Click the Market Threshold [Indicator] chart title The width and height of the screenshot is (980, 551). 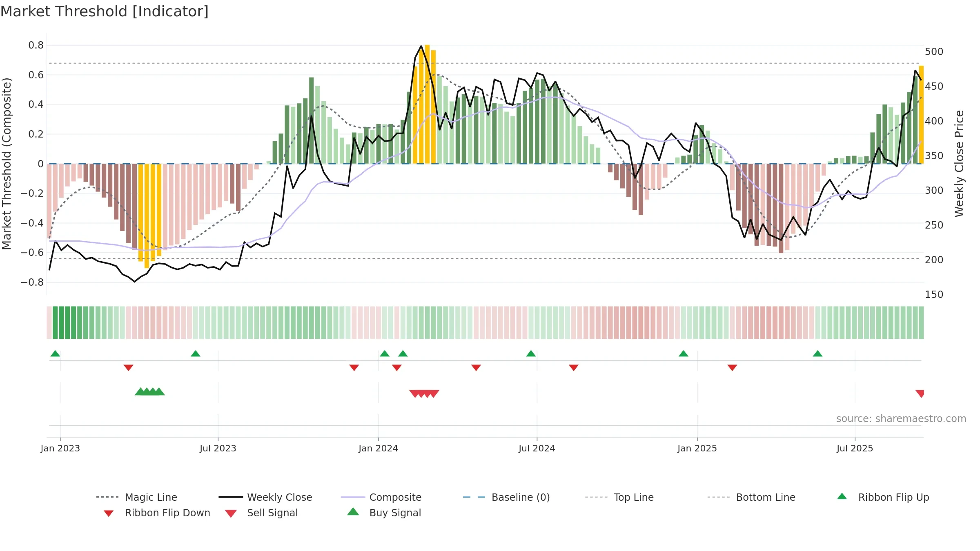(x=105, y=11)
